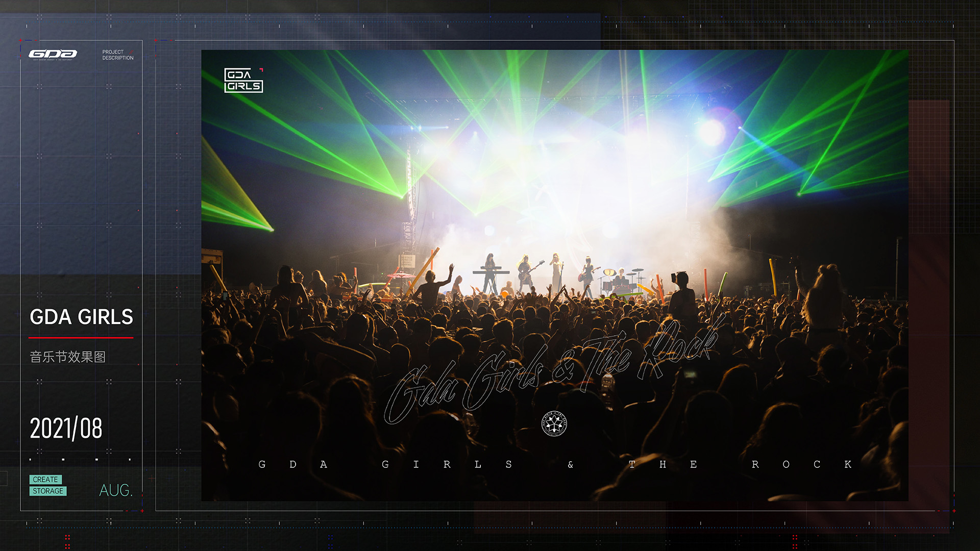Click the concert photo thumbnail

tap(555, 275)
